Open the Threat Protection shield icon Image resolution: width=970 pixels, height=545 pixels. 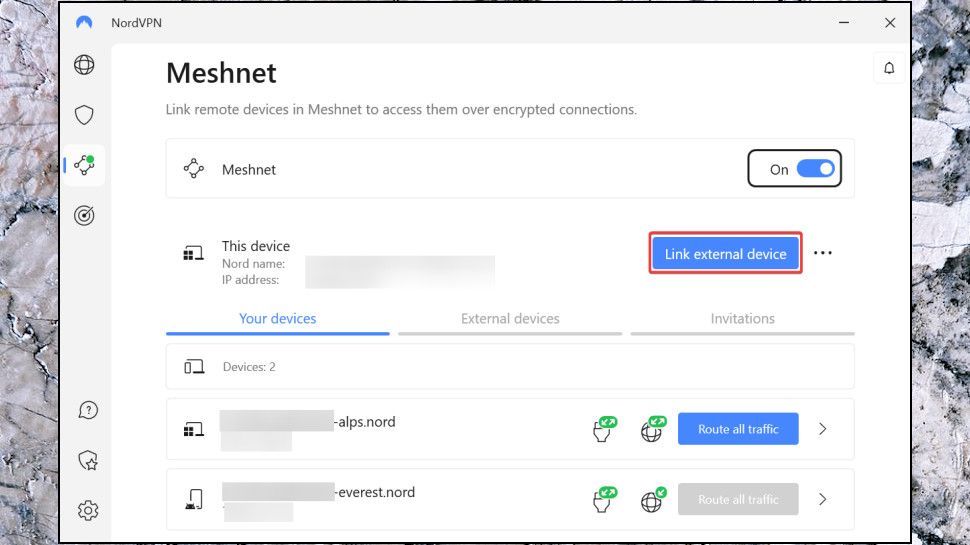(x=85, y=115)
